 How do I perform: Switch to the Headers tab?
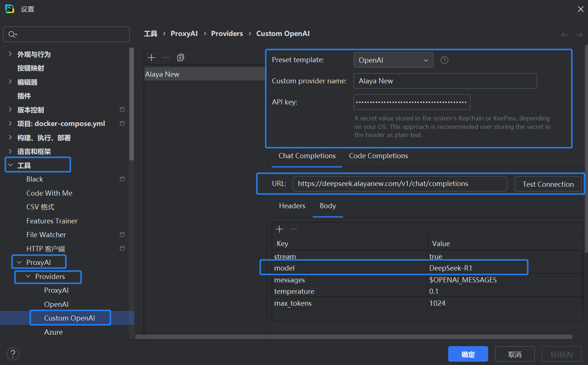point(292,206)
